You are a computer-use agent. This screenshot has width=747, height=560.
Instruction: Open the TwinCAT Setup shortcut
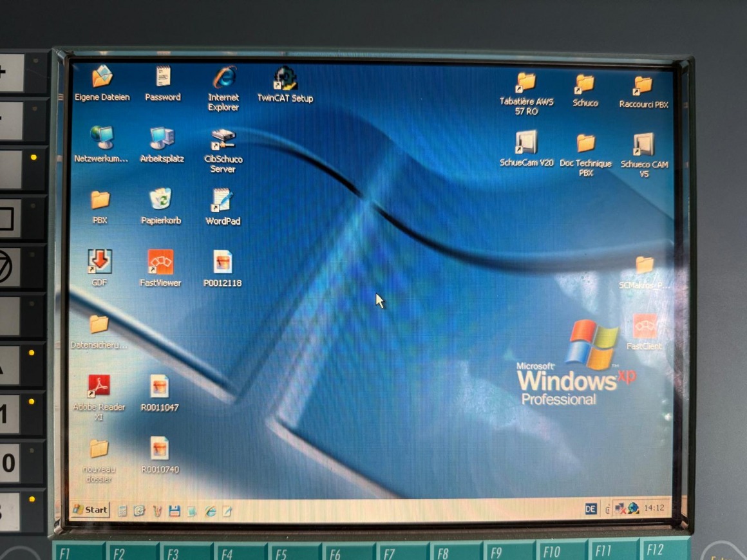tap(285, 79)
